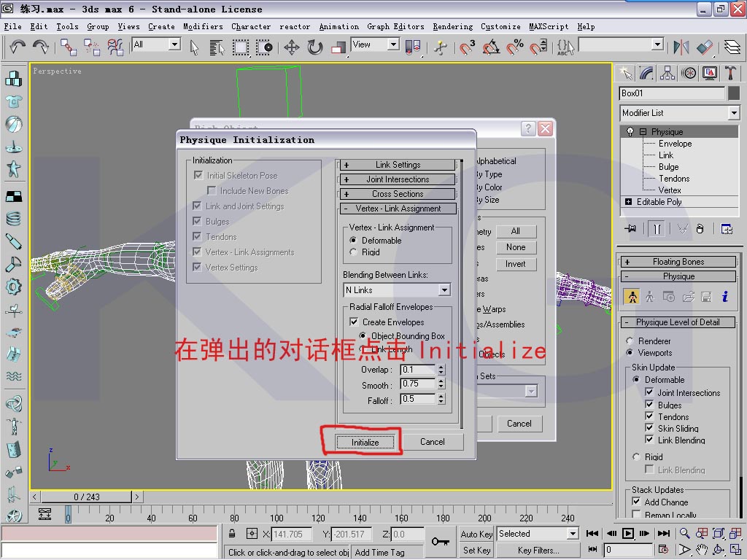Click the Attach to Node figure icon

coord(632,297)
